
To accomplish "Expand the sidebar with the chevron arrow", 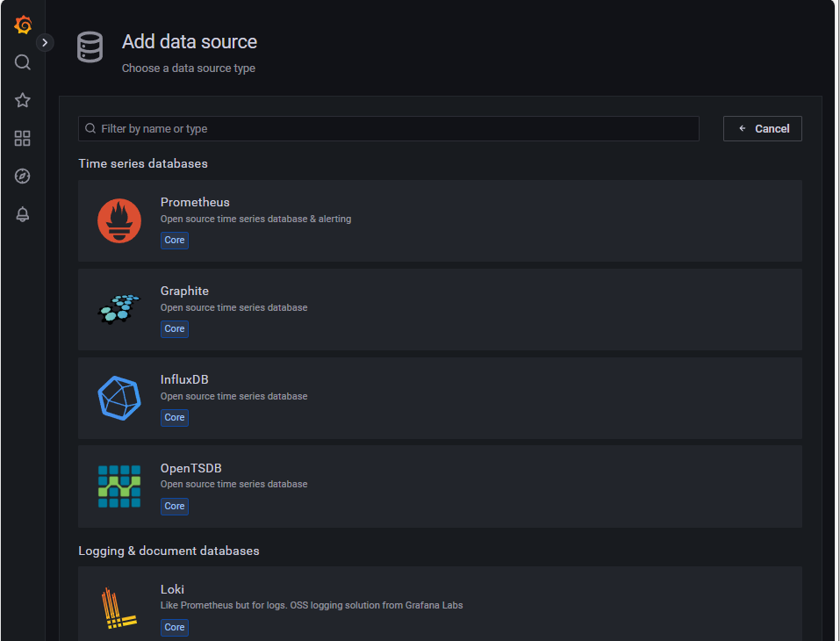I will [x=45, y=42].
